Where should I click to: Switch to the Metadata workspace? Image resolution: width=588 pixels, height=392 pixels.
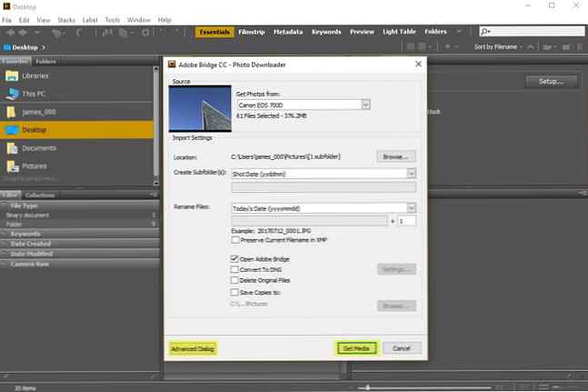[288, 32]
